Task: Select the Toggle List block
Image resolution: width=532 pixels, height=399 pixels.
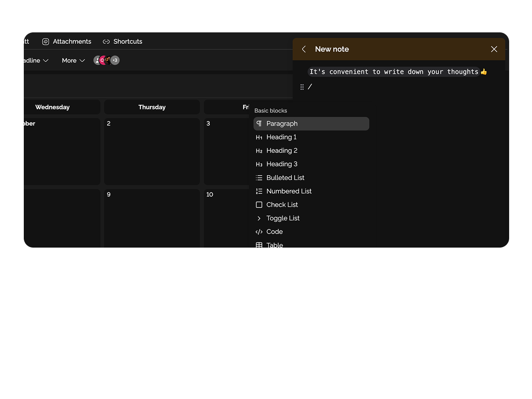Action: pyautogui.click(x=283, y=218)
